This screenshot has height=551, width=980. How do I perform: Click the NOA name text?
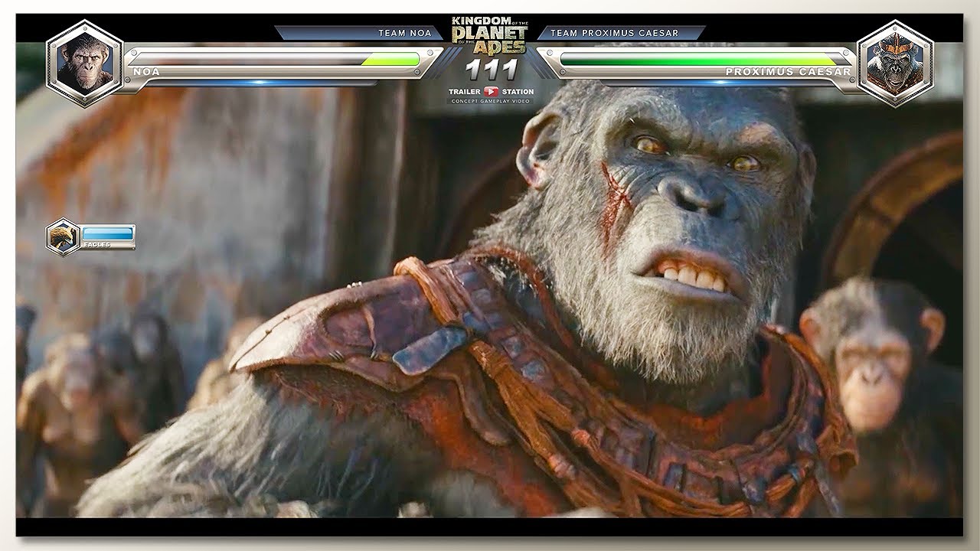click(145, 72)
